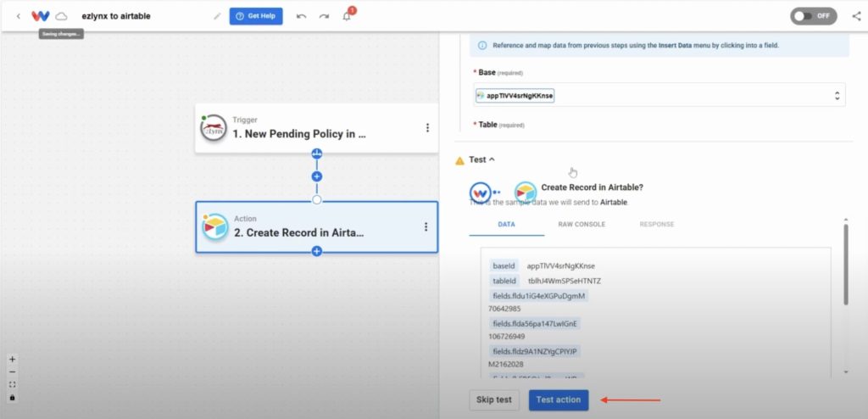Open notifications bell
Viewport: 868px width, 419px height.
[x=347, y=16]
